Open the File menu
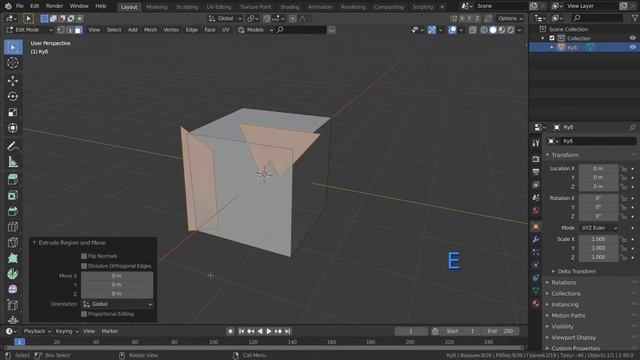 click(x=19, y=6)
